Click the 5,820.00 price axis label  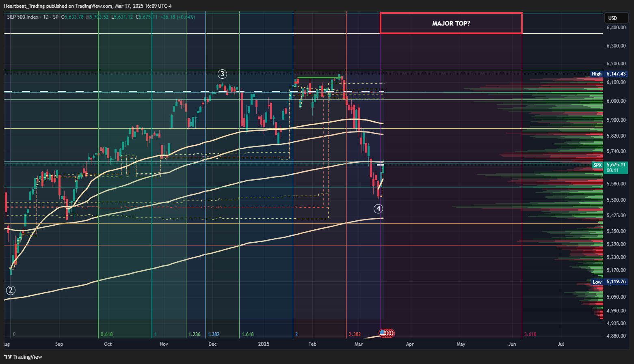pos(616,136)
